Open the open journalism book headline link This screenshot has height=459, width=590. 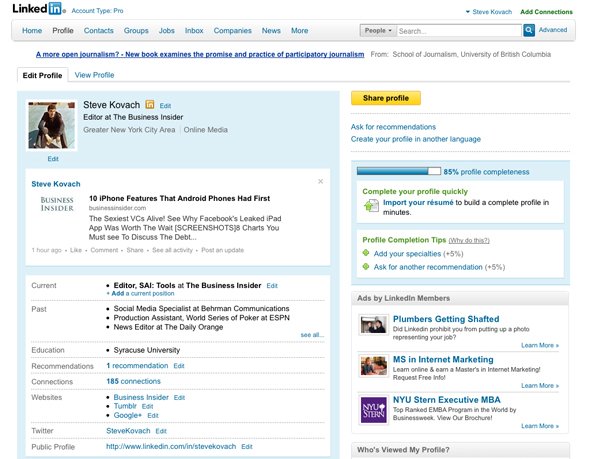tap(200, 55)
